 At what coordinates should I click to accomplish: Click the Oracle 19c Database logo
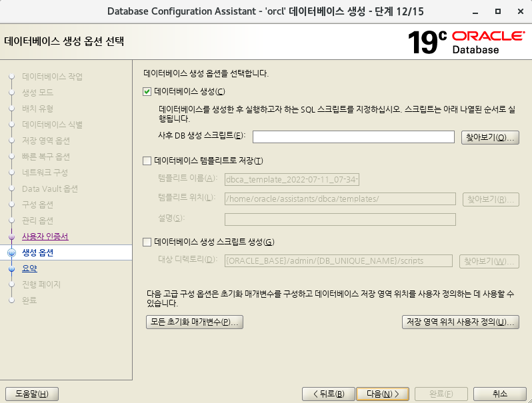point(467,43)
